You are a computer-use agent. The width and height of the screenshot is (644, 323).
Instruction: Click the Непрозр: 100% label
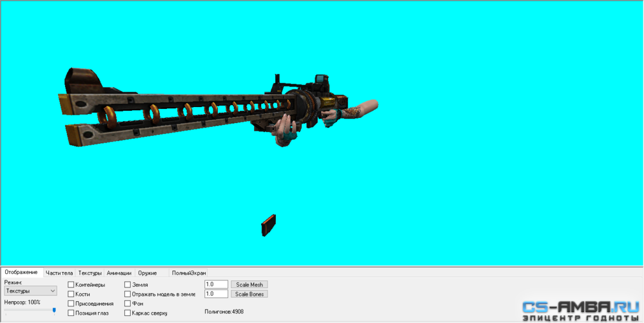click(x=22, y=302)
